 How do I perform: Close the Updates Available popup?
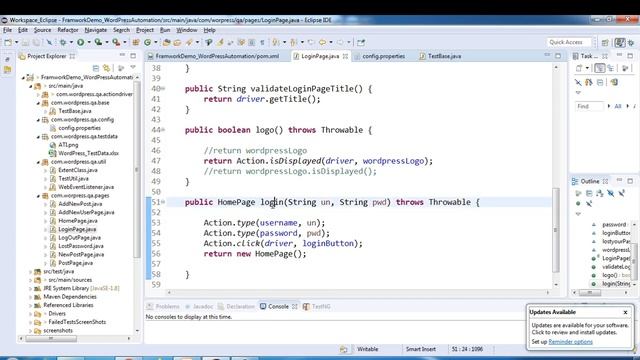click(x=625, y=312)
